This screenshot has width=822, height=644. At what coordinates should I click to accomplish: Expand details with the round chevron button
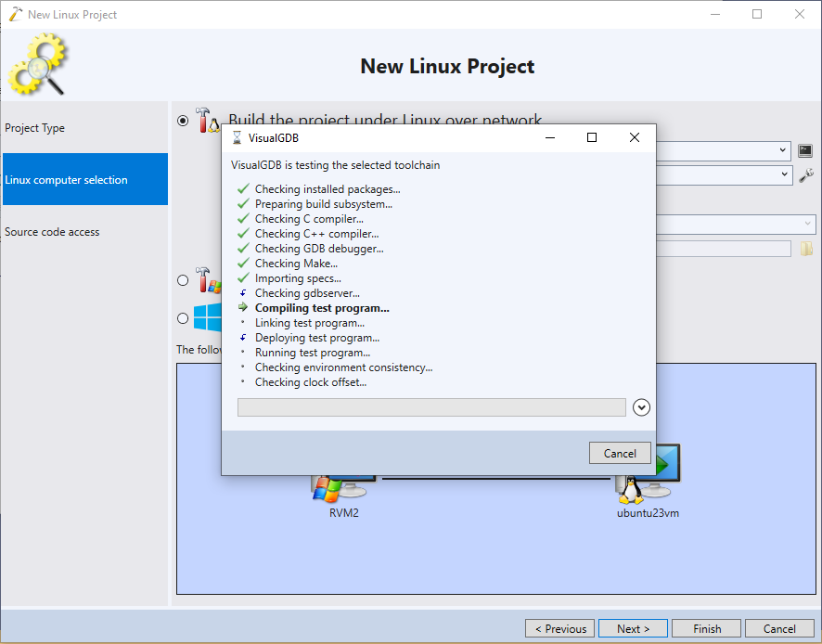click(641, 407)
